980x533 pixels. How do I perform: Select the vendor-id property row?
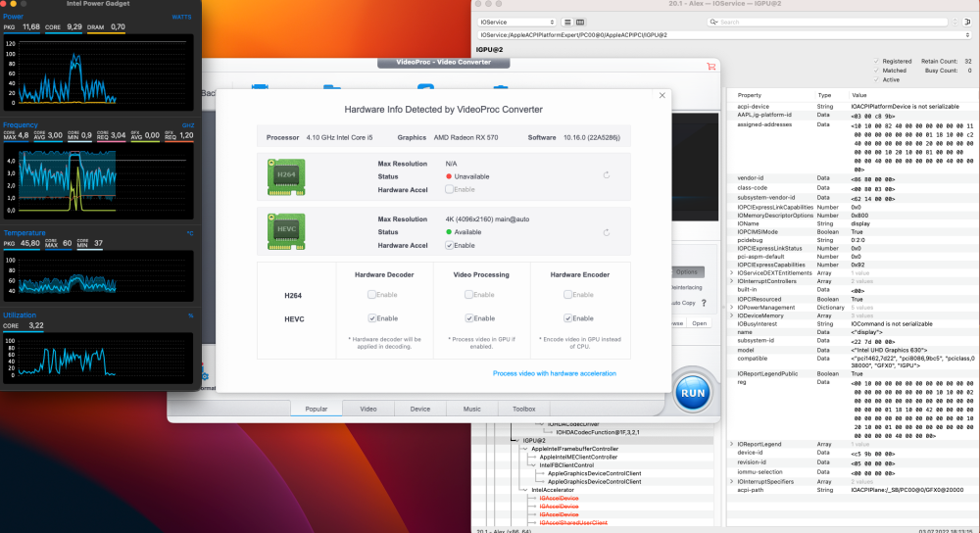click(852, 178)
